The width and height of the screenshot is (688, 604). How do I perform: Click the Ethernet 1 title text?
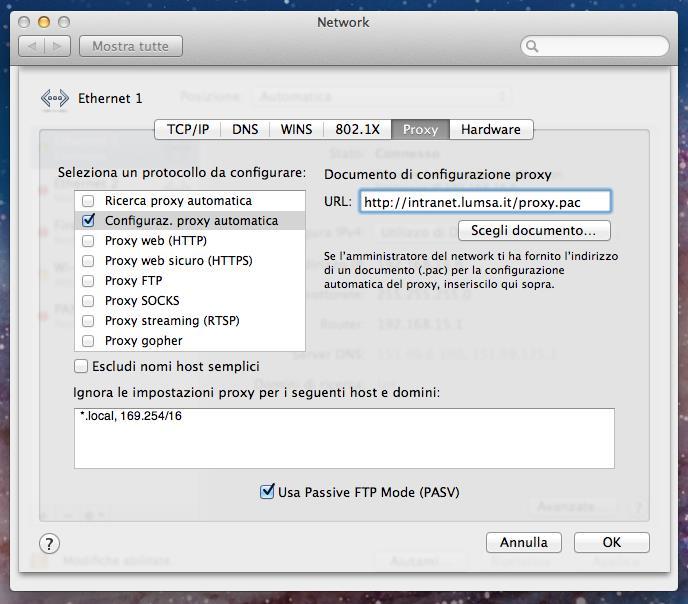[x=110, y=98]
